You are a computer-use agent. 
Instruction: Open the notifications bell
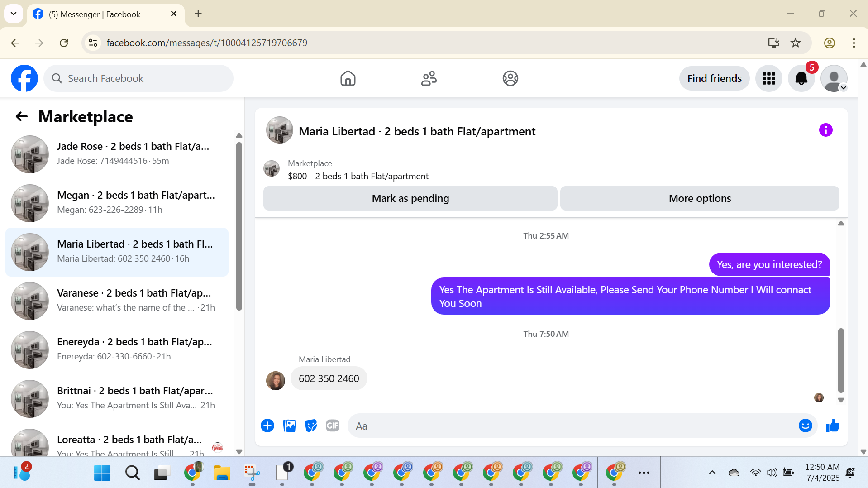(801, 78)
